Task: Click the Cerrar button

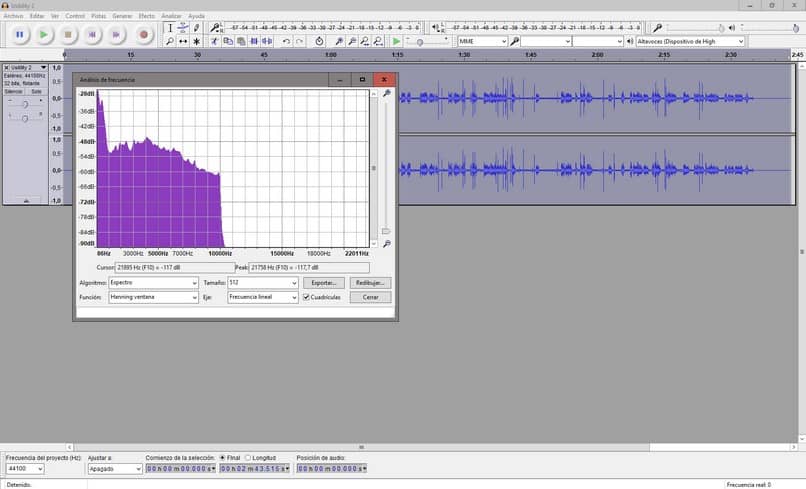Action: [x=370, y=297]
